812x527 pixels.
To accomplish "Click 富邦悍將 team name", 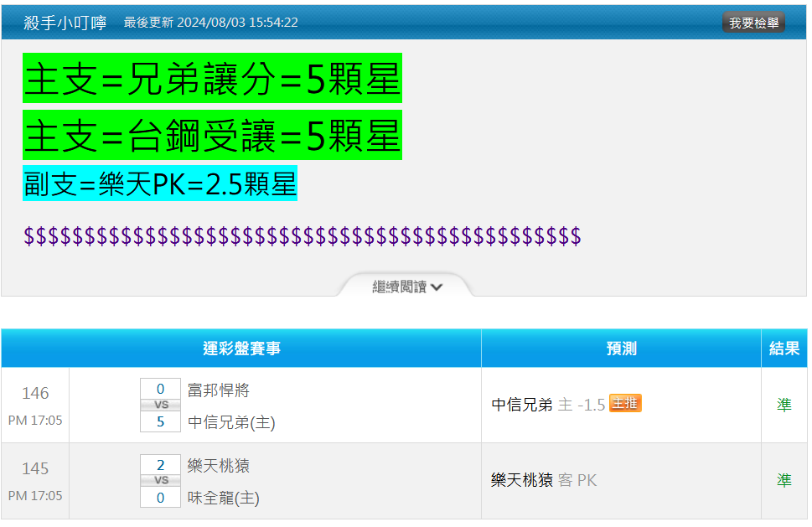I will [219, 390].
